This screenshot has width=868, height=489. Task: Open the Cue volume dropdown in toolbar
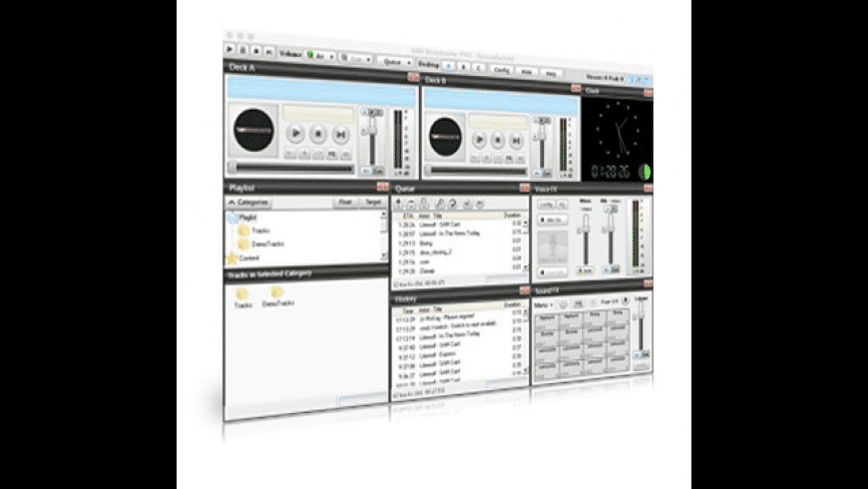click(x=355, y=58)
